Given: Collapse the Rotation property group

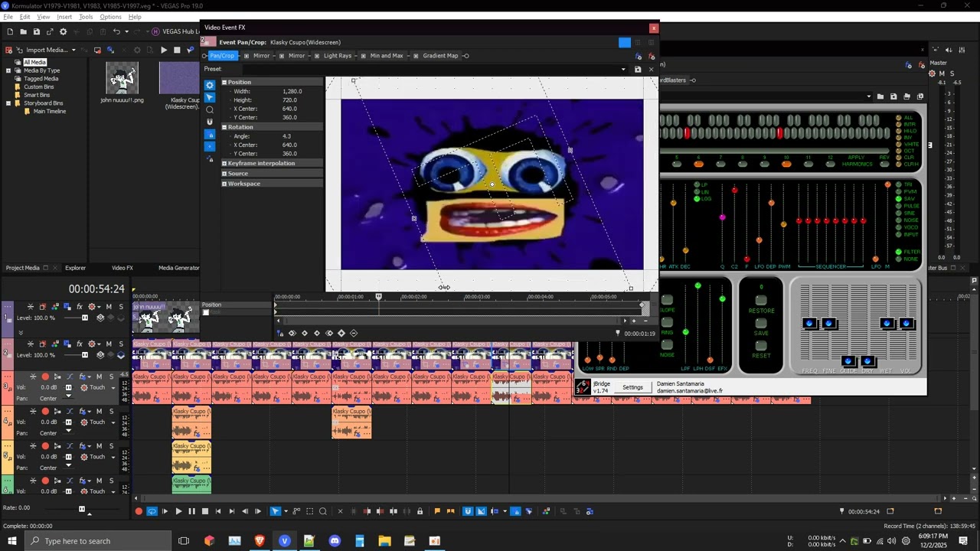Looking at the screenshot, I should coord(224,127).
